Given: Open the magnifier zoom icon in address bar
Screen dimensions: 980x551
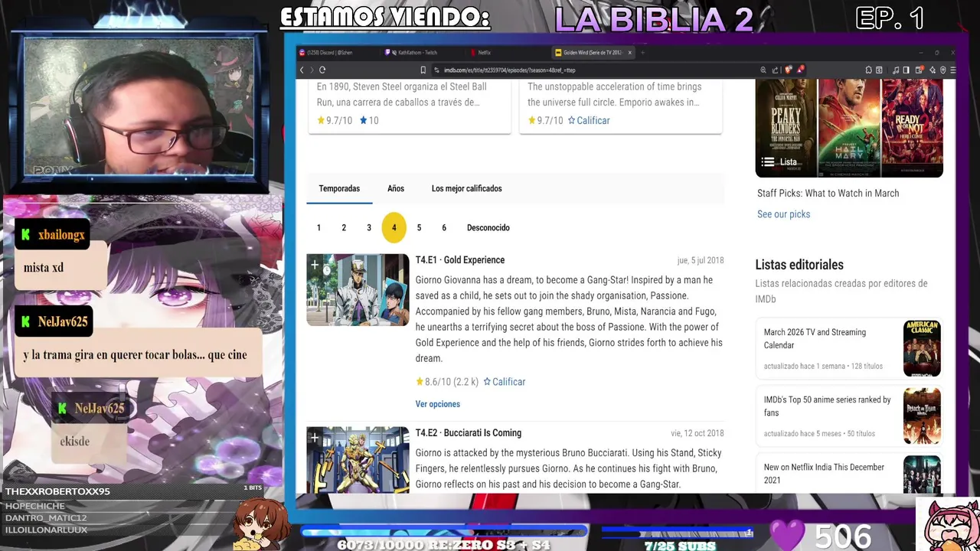Looking at the screenshot, I should pos(763,70).
